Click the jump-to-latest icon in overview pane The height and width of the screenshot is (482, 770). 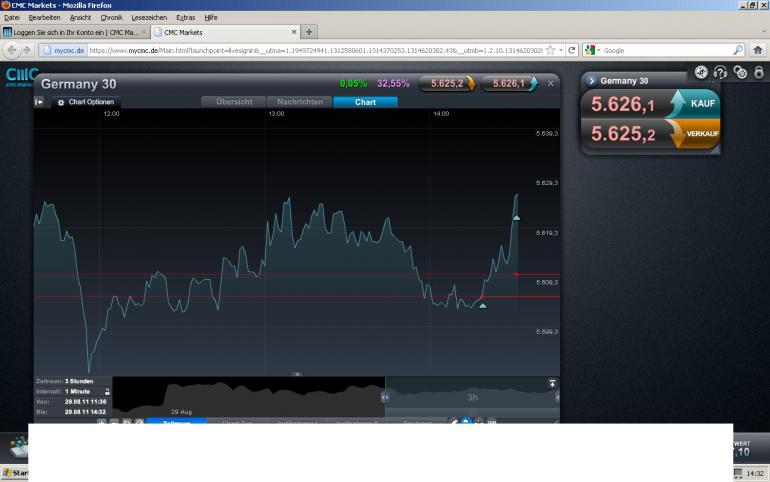tap(552, 383)
